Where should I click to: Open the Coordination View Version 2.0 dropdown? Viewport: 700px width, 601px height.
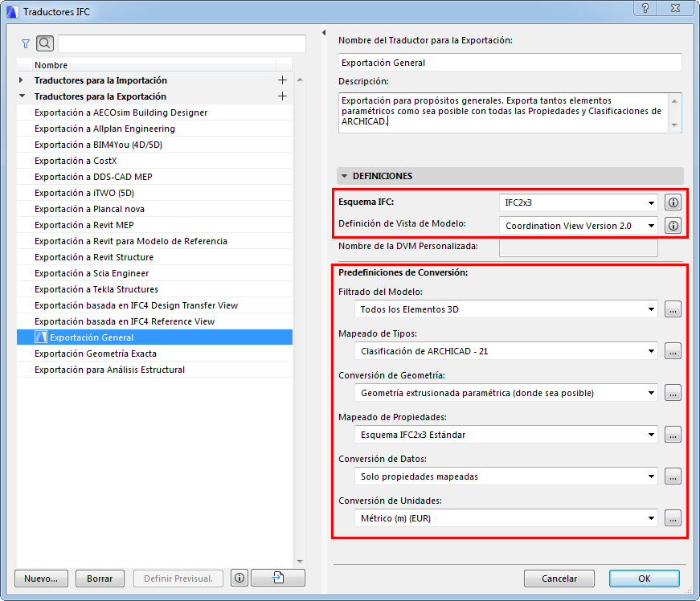[x=578, y=226]
